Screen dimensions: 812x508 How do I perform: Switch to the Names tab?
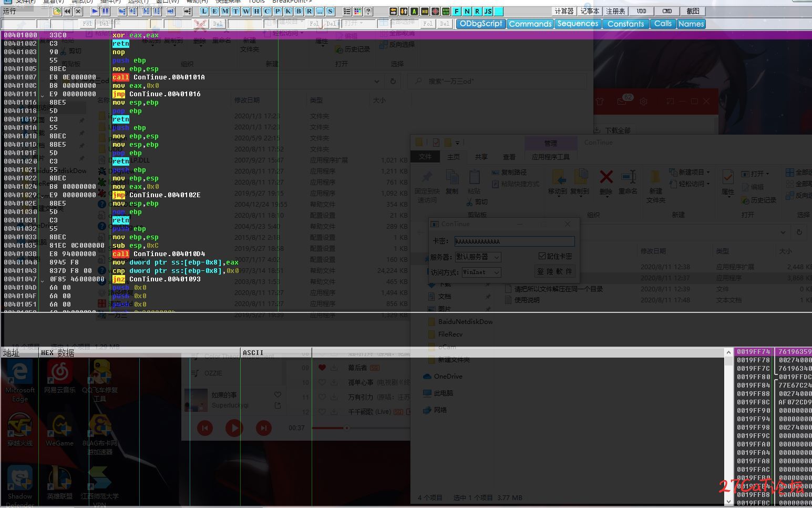(x=691, y=24)
